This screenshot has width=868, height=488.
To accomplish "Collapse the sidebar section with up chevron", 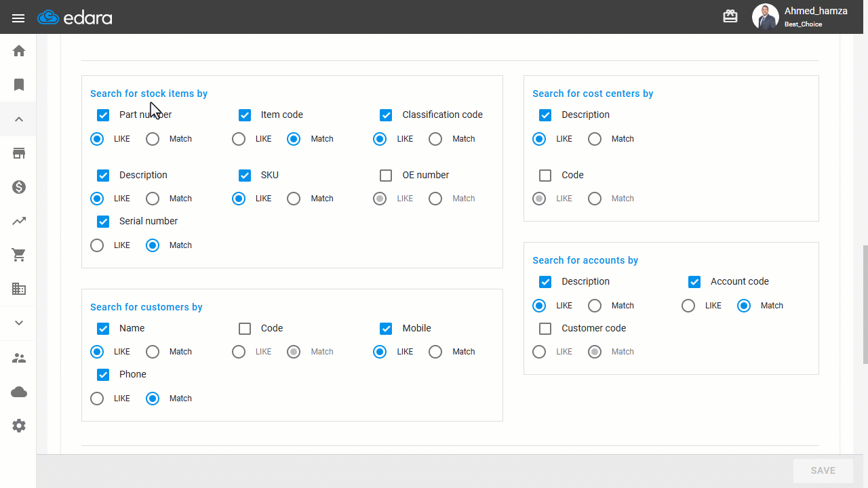I will [x=19, y=119].
